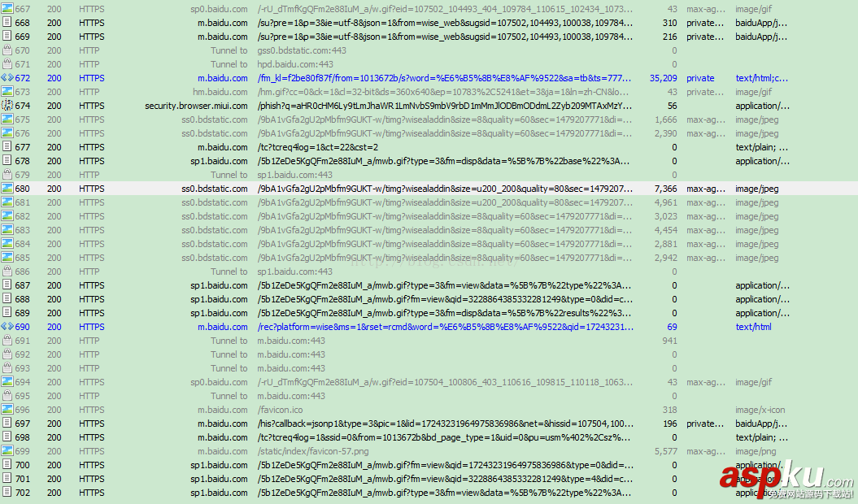Click the script icon of session 674
Viewport: 858px width, 504px height.
pos(7,106)
